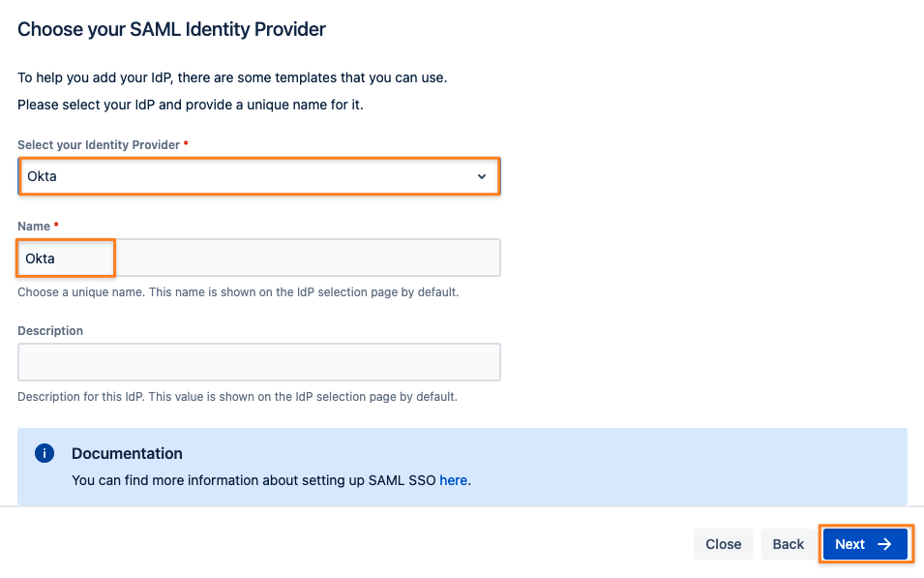
Task: Click the 'Please select your IdP' instruction line
Action: tap(191, 105)
